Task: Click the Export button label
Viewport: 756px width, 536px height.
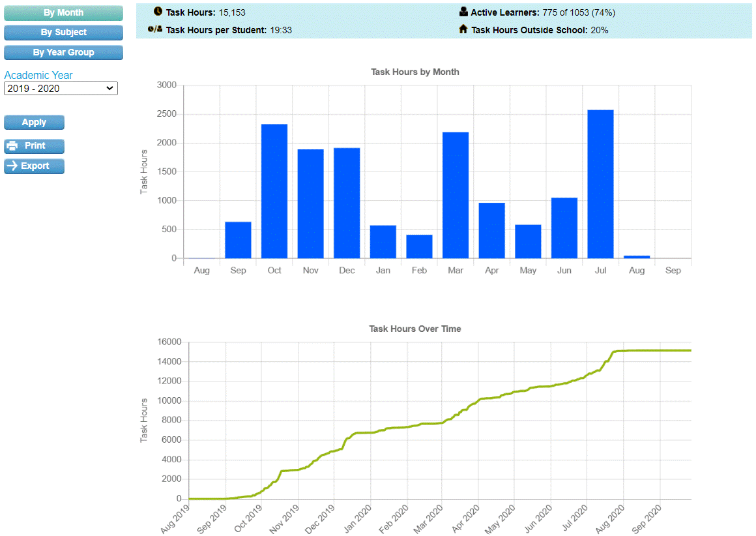Action: [x=35, y=166]
